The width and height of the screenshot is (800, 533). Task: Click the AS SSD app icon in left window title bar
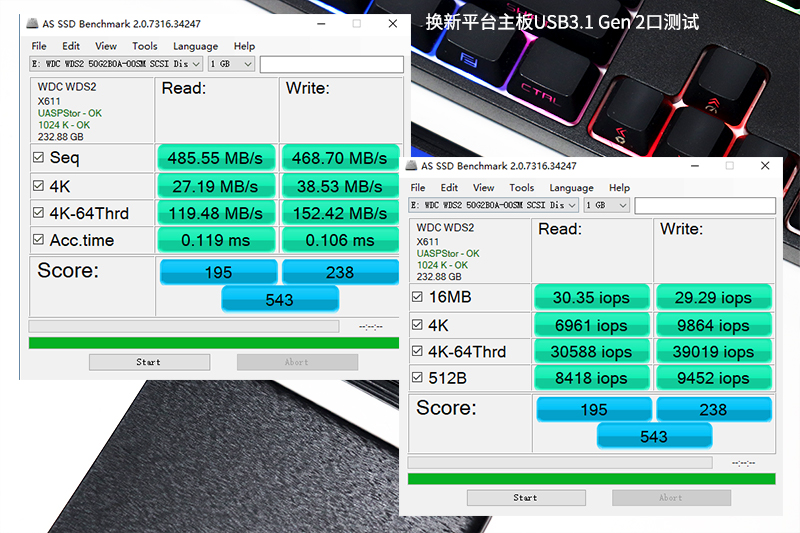(x=32, y=23)
